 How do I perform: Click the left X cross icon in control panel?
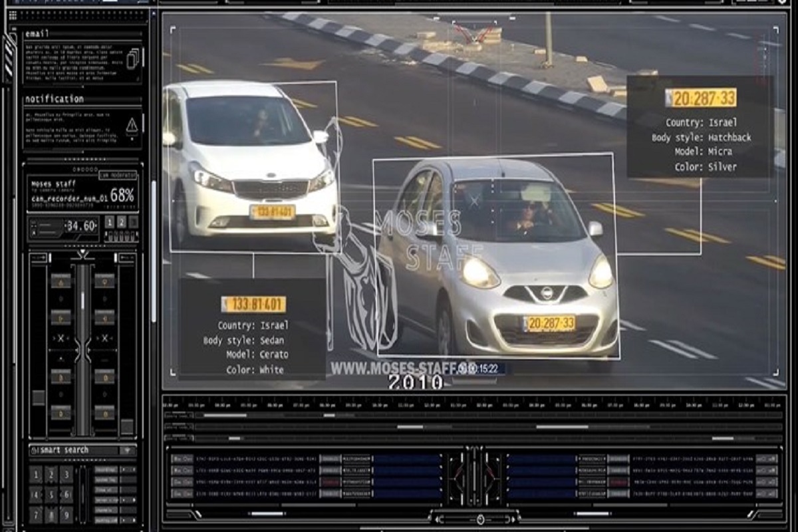[x=61, y=339]
